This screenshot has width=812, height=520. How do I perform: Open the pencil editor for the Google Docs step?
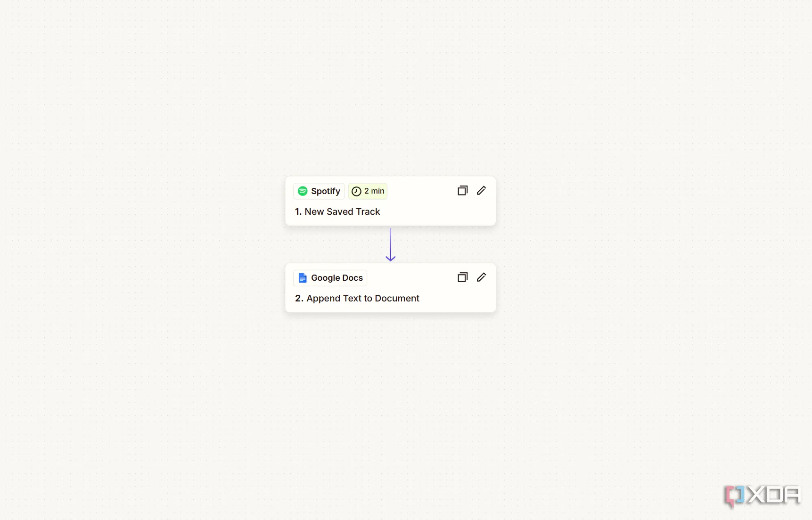pyautogui.click(x=481, y=277)
